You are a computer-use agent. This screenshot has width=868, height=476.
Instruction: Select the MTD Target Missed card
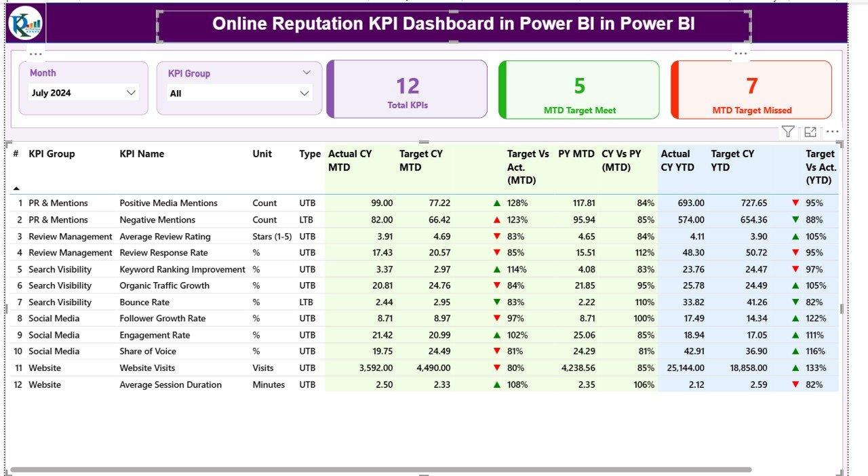point(751,90)
